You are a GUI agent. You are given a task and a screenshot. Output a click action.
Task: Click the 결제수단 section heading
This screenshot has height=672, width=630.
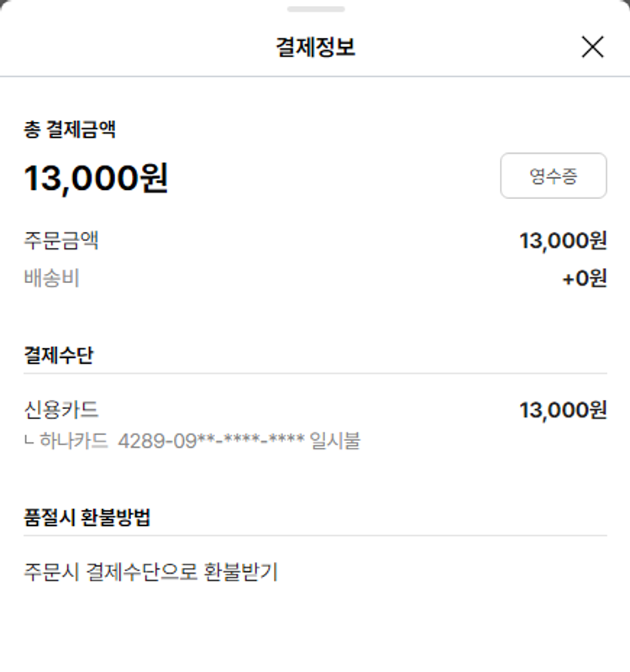pos(59,355)
